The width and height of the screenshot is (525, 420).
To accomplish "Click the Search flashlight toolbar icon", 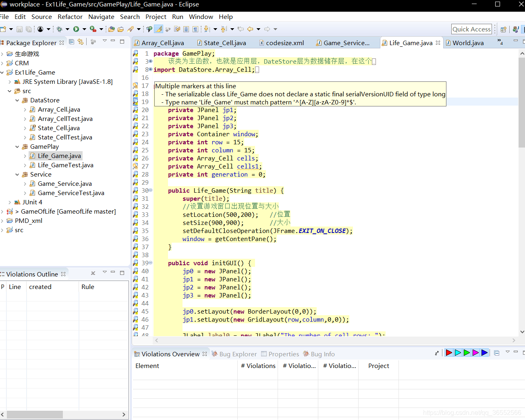I will coord(131,29).
